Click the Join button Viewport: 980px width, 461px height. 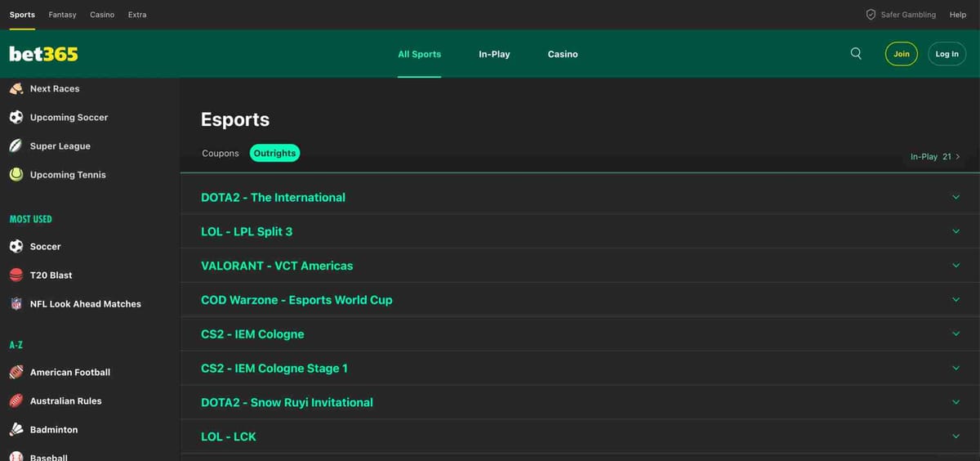[x=902, y=54]
